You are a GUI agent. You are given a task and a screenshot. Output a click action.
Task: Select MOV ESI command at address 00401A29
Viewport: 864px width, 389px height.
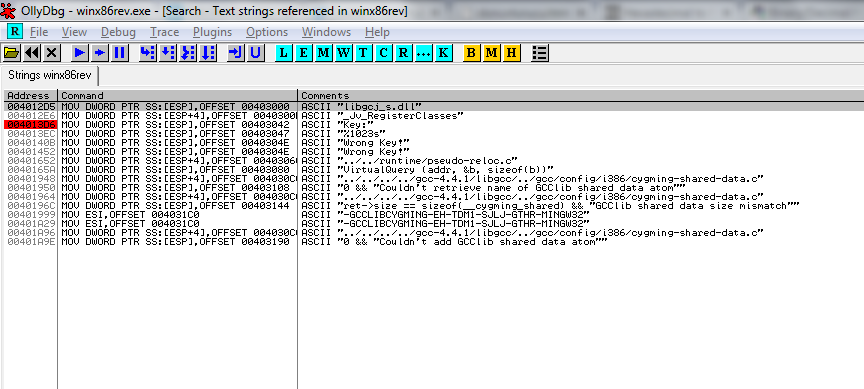pos(130,224)
